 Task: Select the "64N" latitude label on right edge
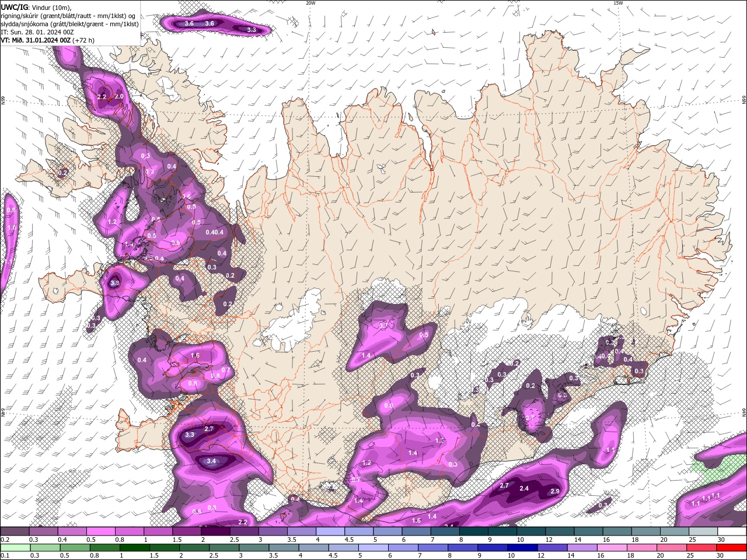click(x=743, y=412)
